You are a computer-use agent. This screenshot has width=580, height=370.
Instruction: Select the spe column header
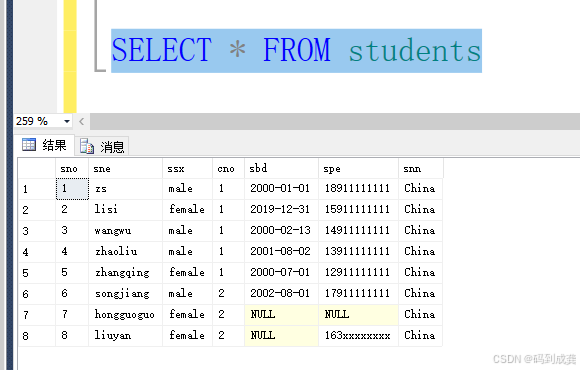tap(358, 169)
